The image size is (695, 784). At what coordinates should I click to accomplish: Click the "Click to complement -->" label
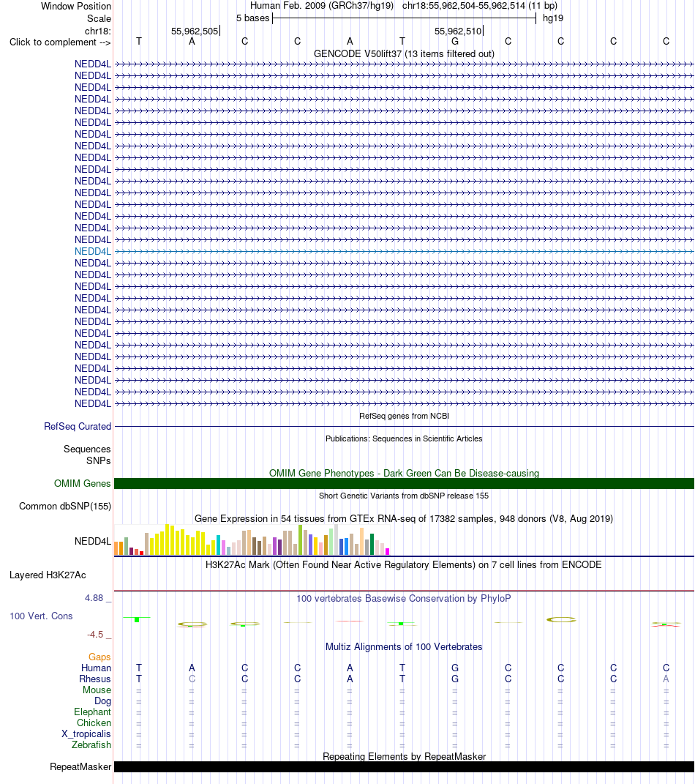(x=60, y=42)
